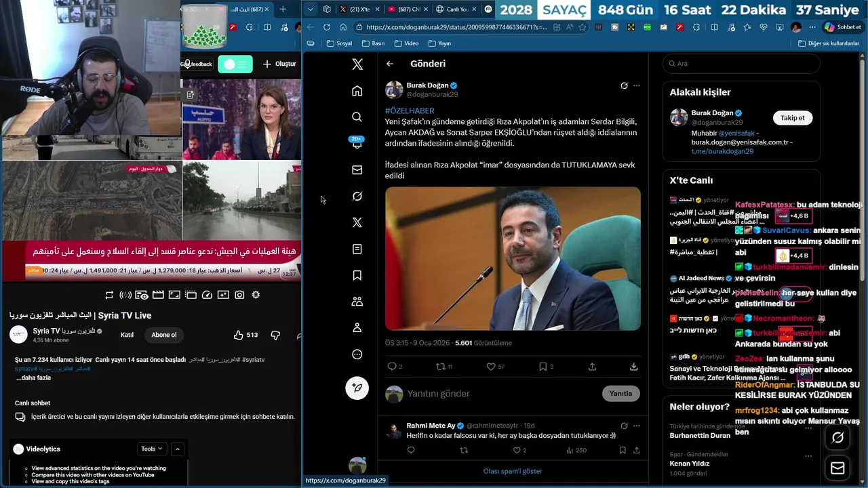The height and width of the screenshot is (488, 868).
Task: Open new tab plus in left browser
Action: pyautogui.click(x=283, y=9)
